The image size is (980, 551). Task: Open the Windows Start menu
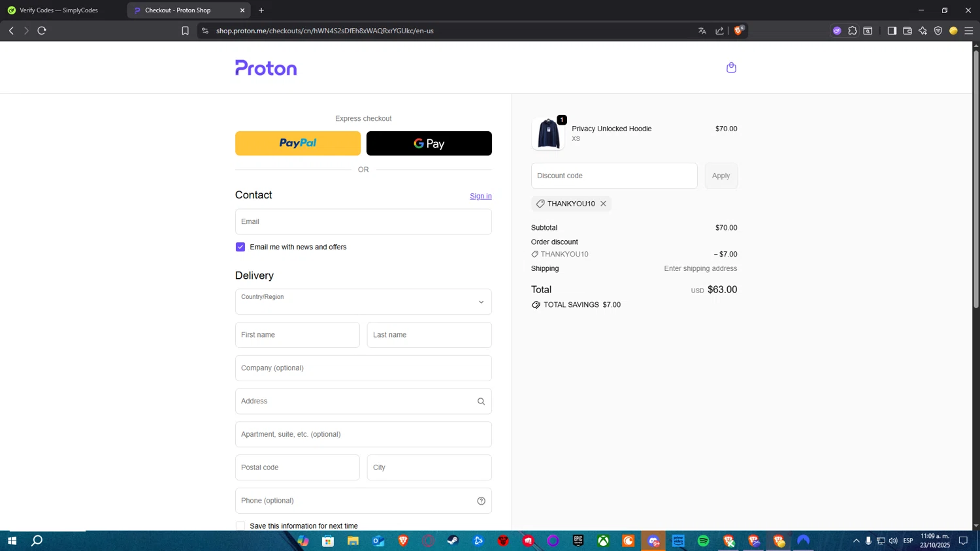[x=12, y=541]
